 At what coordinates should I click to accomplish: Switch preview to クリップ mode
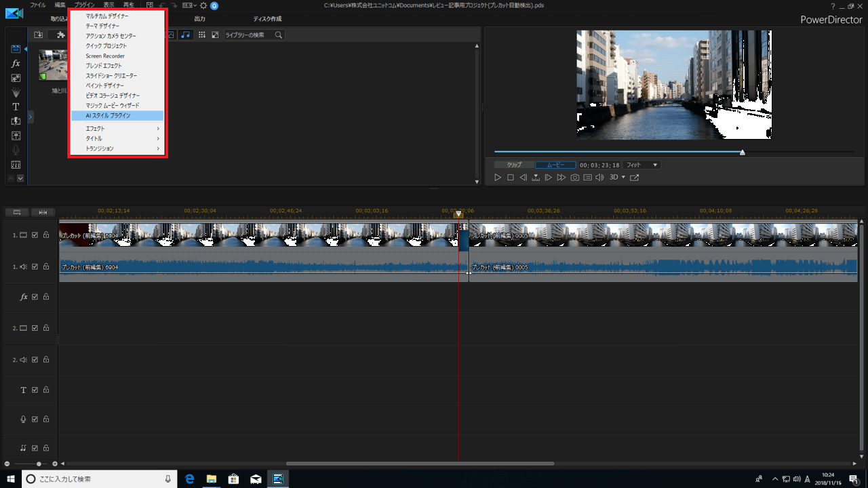[x=514, y=165]
